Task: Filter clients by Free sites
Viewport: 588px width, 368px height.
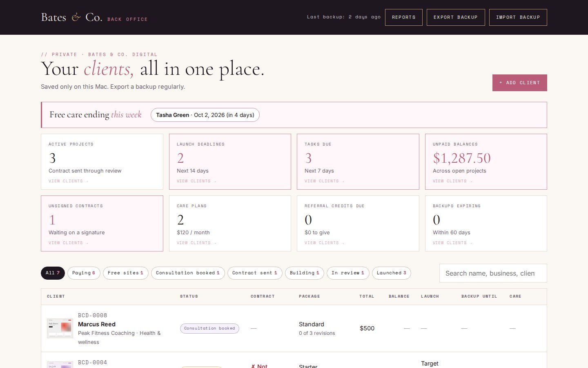Action: click(x=125, y=273)
